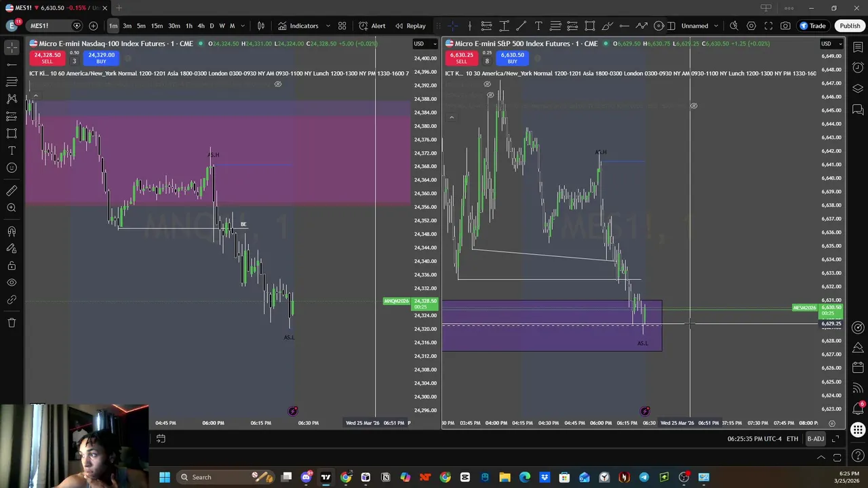
Task: Open the Unnamed layout dropdown
Action: coord(700,26)
